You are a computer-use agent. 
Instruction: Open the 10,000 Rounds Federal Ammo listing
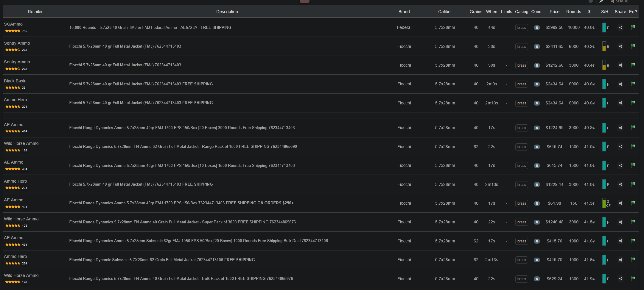(x=150, y=27)
